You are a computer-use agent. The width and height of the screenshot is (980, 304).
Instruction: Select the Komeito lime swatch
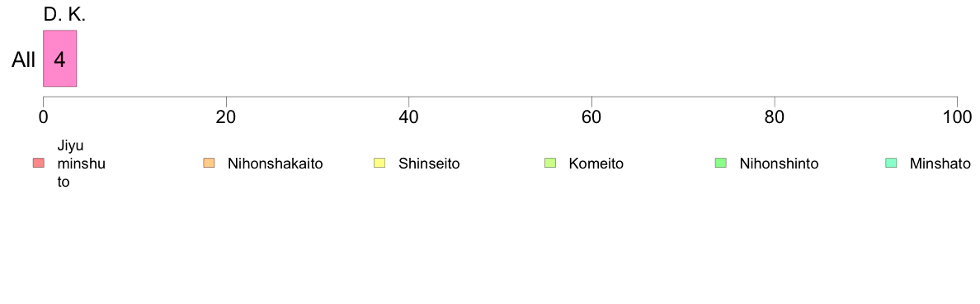(x=550, y=164)
